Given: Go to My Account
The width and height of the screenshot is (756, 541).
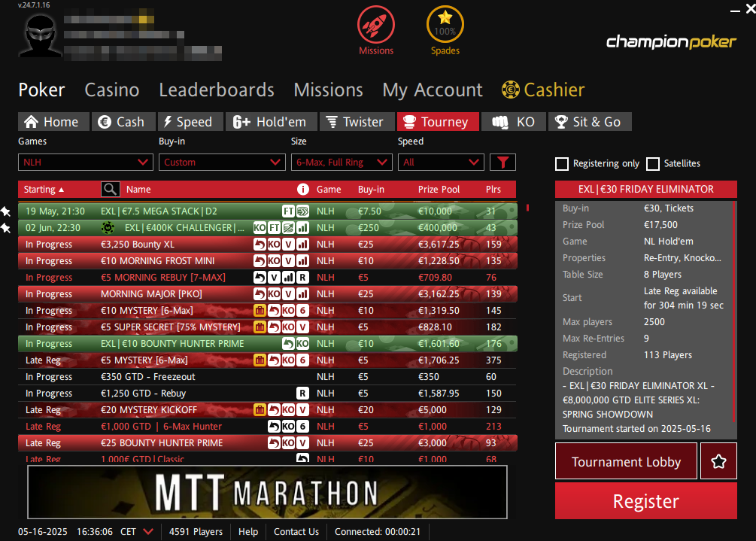Looking at the screenshot, I should (x=433, y=90).
